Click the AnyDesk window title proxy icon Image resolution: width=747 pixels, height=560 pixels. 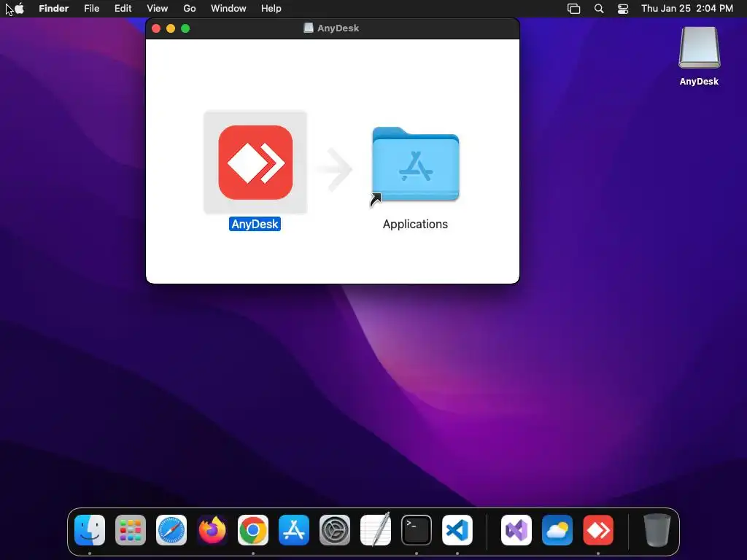click(x=309, y=28)
